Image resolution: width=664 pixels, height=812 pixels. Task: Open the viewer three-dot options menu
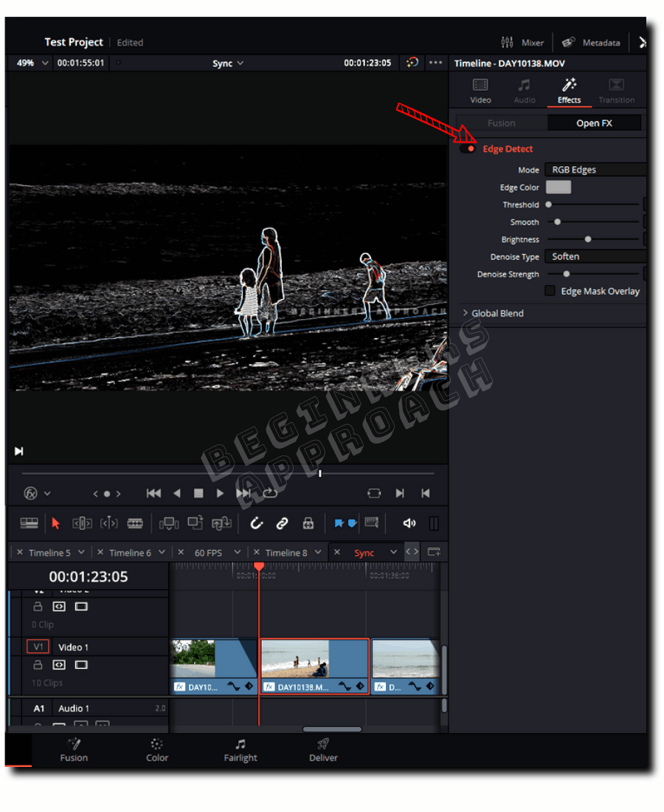click(x=436, y=63)
